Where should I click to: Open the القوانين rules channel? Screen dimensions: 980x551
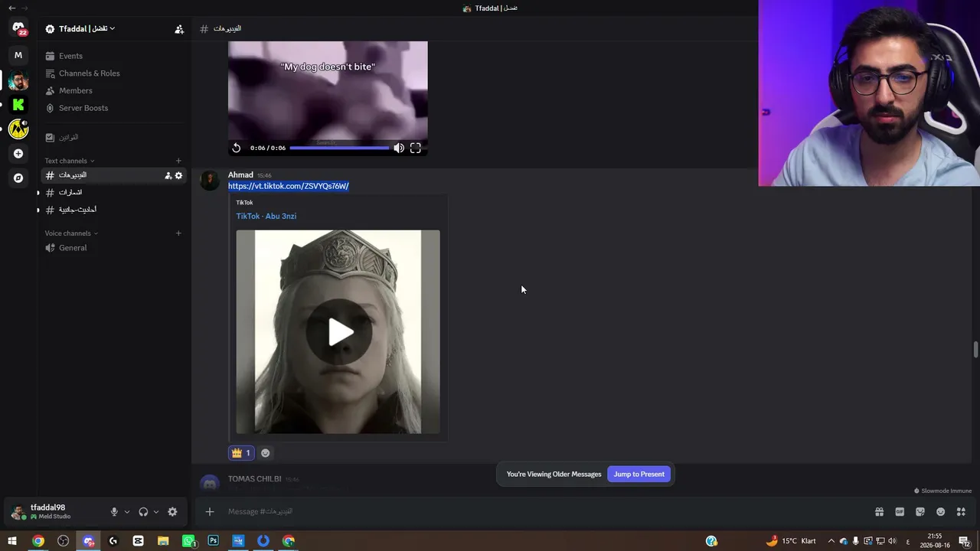[x=113, y=138]
